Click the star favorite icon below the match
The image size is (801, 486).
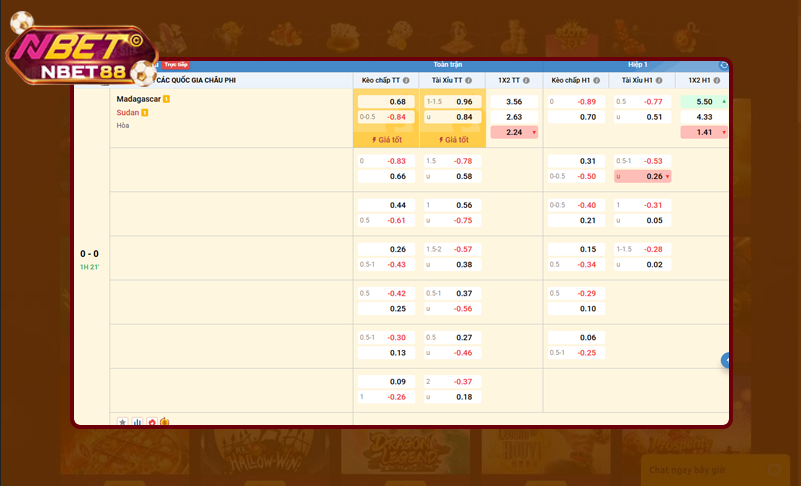pyautogui.click(x=123, y=422)
